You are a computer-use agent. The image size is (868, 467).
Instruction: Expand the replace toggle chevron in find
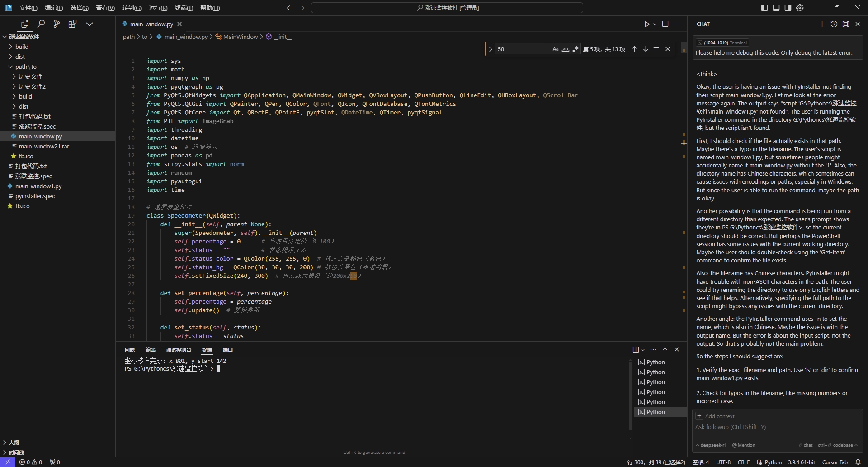click(490, 49)
